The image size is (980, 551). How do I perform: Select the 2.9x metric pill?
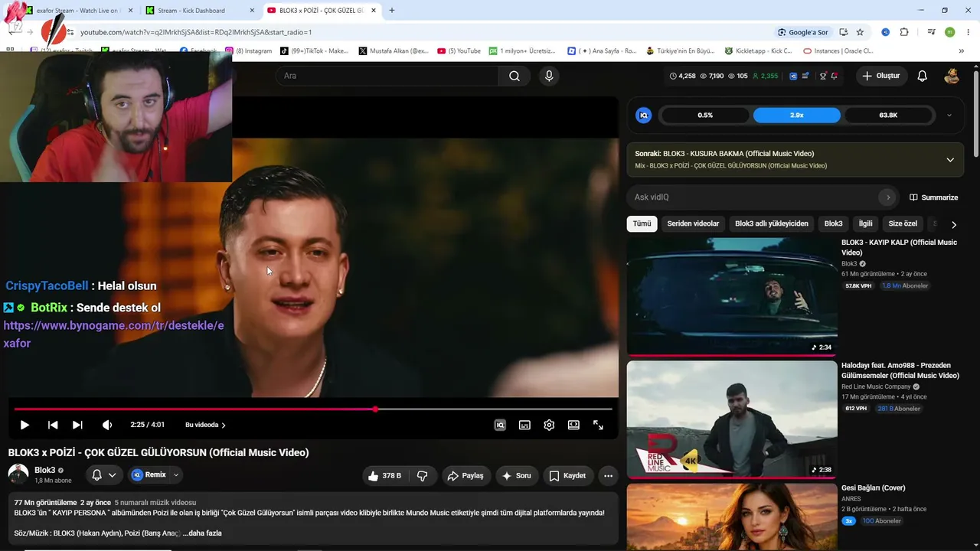tap(796, 115)
